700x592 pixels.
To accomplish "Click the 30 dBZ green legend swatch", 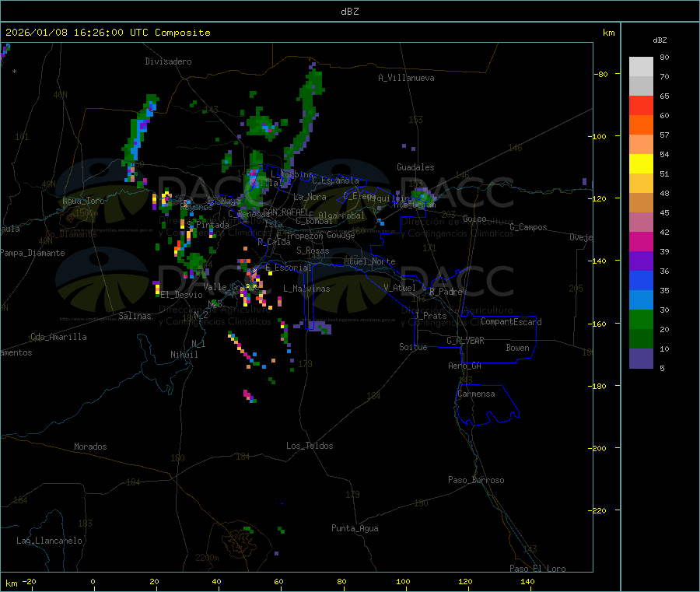I will pos(641,319).
